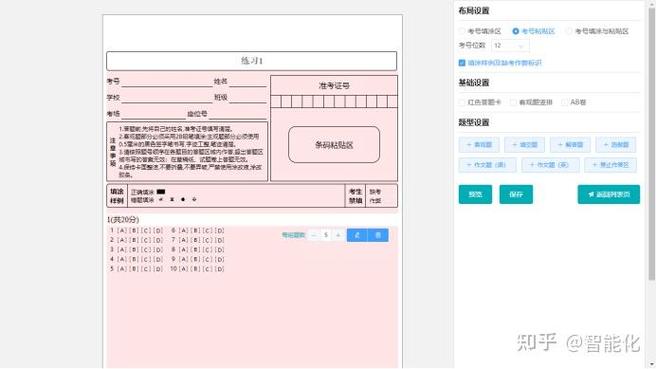Click the 布局设置 section heading
This screenshot has width=656, height=369.
474,11
